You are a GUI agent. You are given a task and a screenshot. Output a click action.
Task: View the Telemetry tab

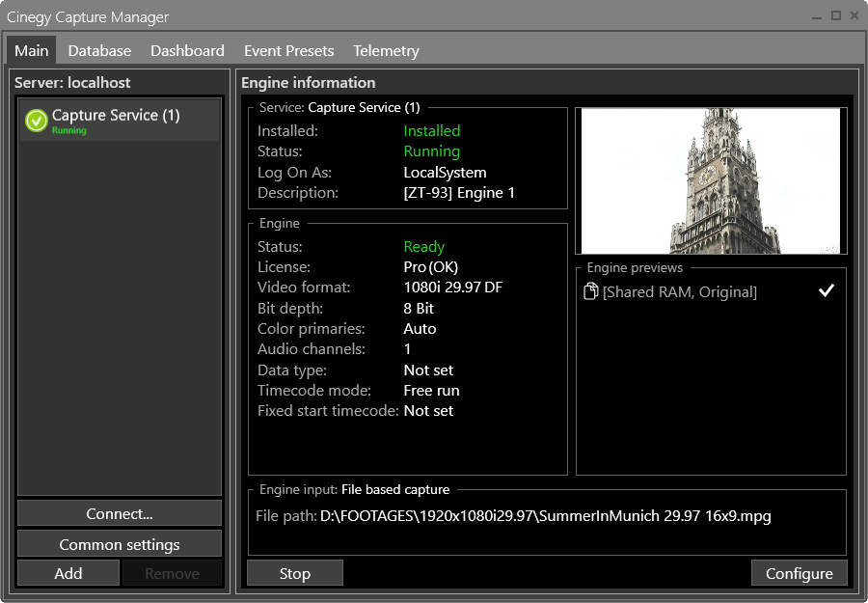click(x=386, y=50)
